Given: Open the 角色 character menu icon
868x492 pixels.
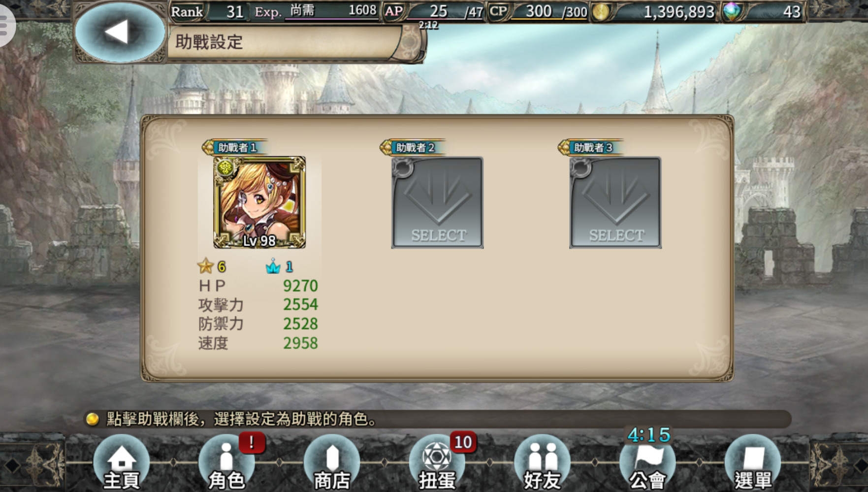Looking at the screenshot, I should point(226,463).
